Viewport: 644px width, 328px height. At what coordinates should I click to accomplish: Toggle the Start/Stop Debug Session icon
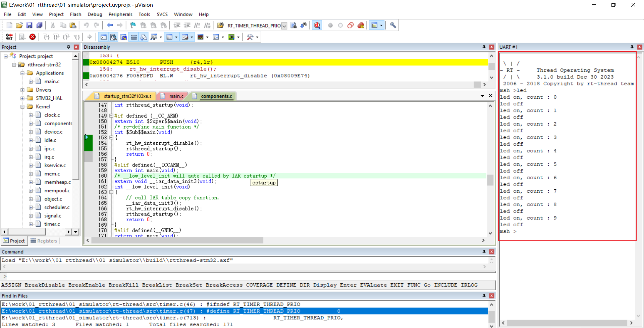point(317,26)
